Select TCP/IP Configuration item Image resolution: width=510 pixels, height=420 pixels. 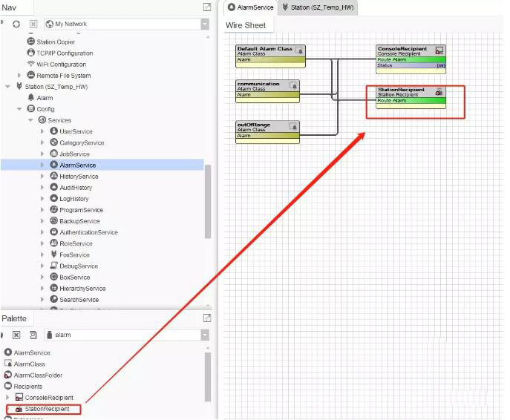tap(65, 53)
